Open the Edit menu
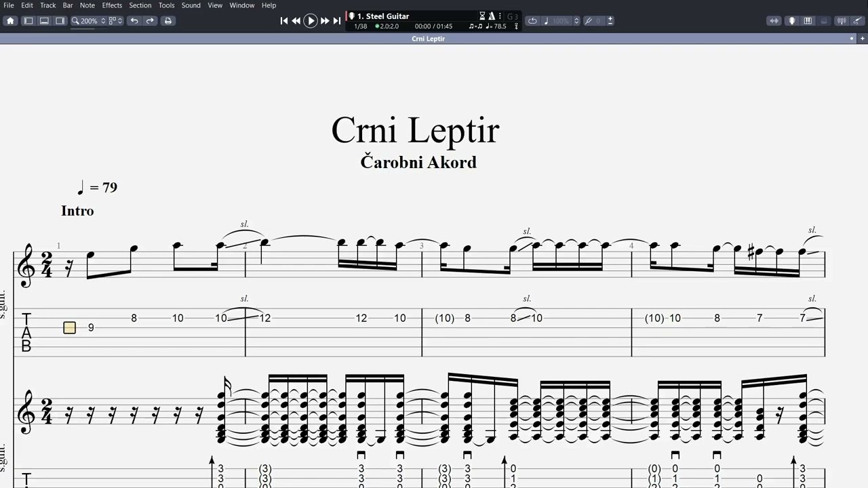Viewport: 868px width, 488px height. pos(27,5)
